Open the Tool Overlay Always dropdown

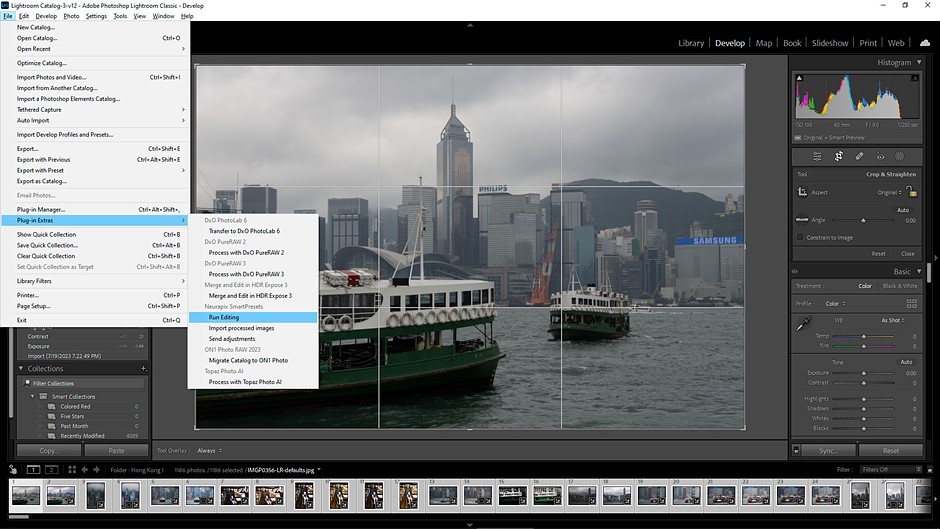[210, 450]
